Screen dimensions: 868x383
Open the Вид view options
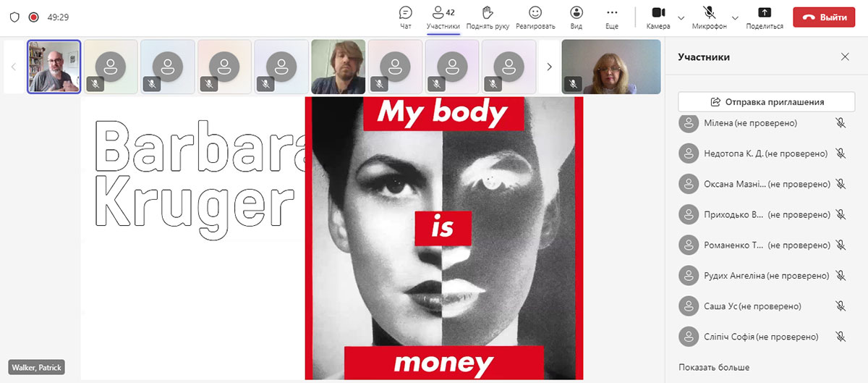[x=576, y=17]
